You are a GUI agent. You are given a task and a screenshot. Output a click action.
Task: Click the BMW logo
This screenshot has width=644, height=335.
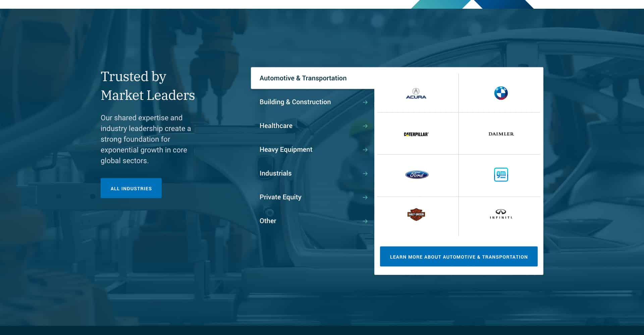tap(501, 93)
